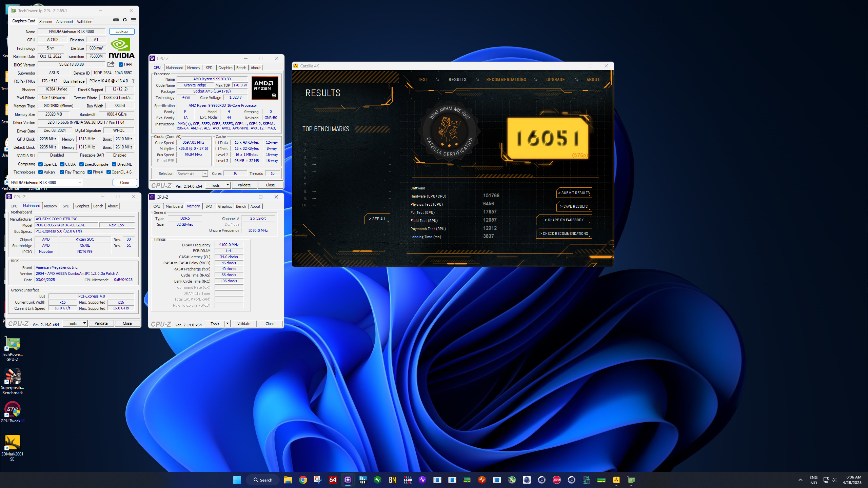Click the ENG INTL language indicator
868x488 pixels.
tap(813, 480)
